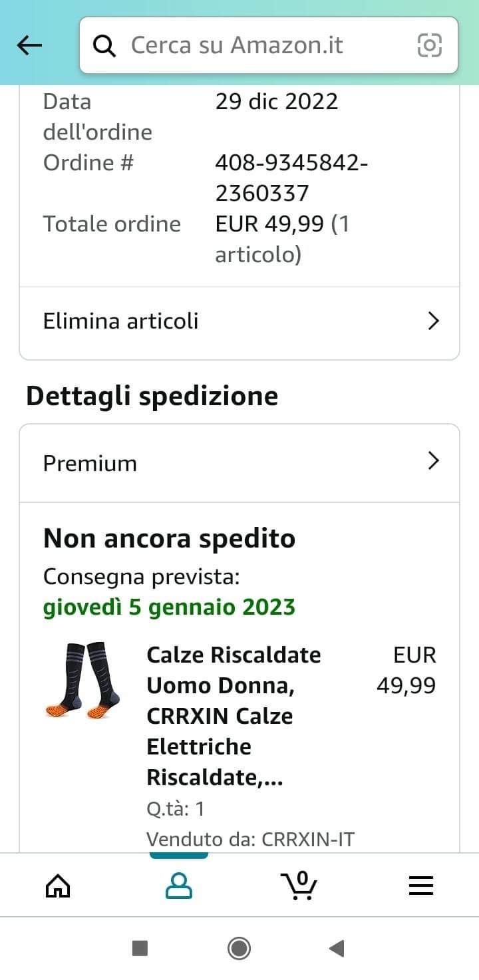Open the Calze Riscaldate product title link

pos(233,716)
